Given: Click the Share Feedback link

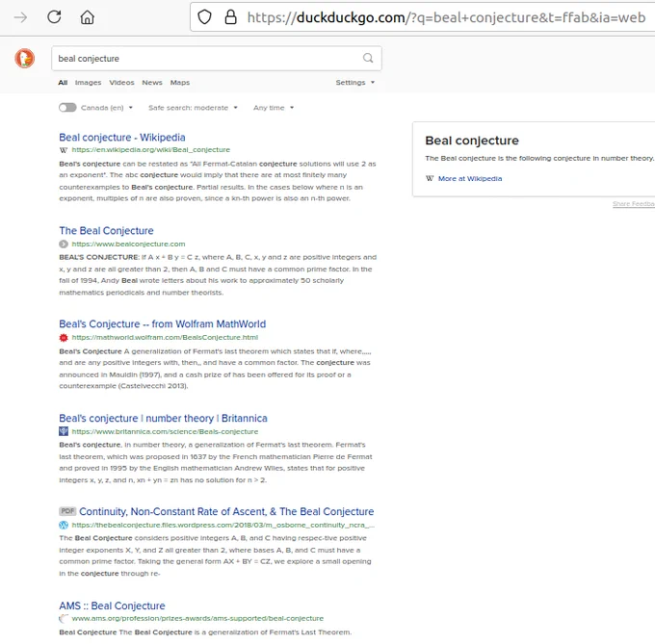Looking at the screenshot, I should click(x=634, y=204).
